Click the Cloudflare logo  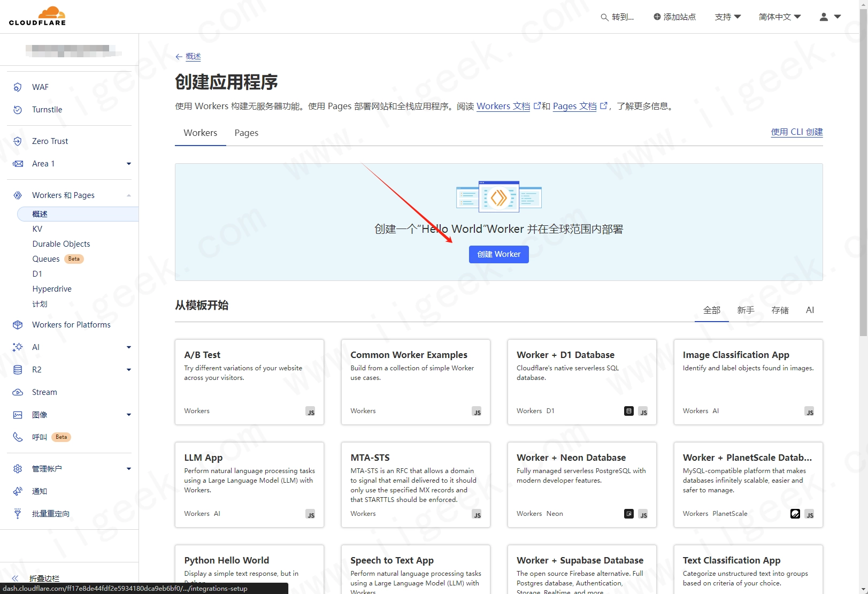pyautogui.click(x=37, y=16)
